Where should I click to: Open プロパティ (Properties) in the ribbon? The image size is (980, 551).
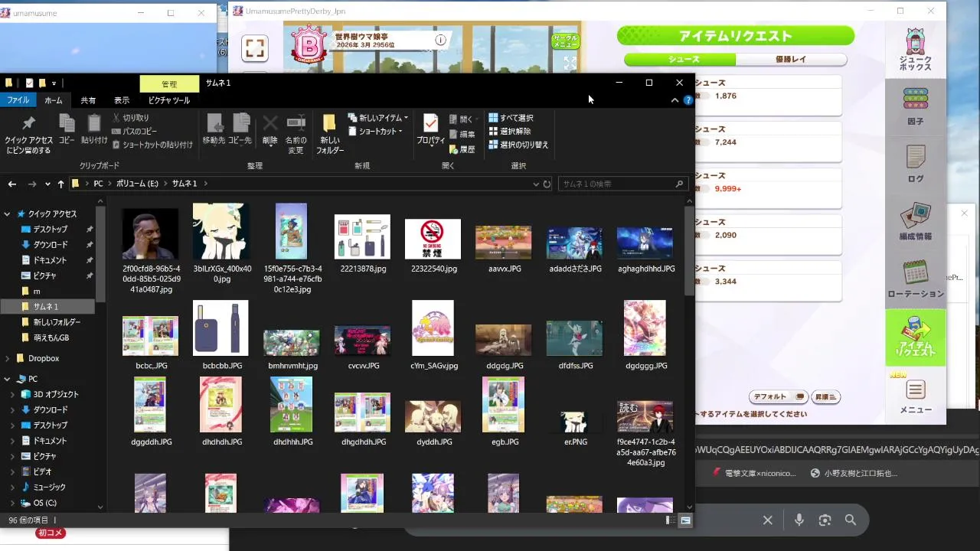430,129
